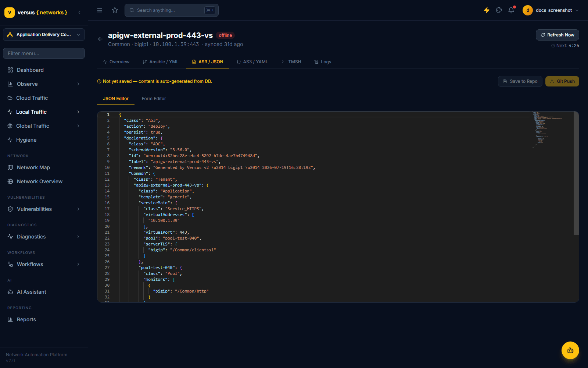
Task: Switch to the Form Editor tab
Action: pyautogui.click(x=154, y=99)
